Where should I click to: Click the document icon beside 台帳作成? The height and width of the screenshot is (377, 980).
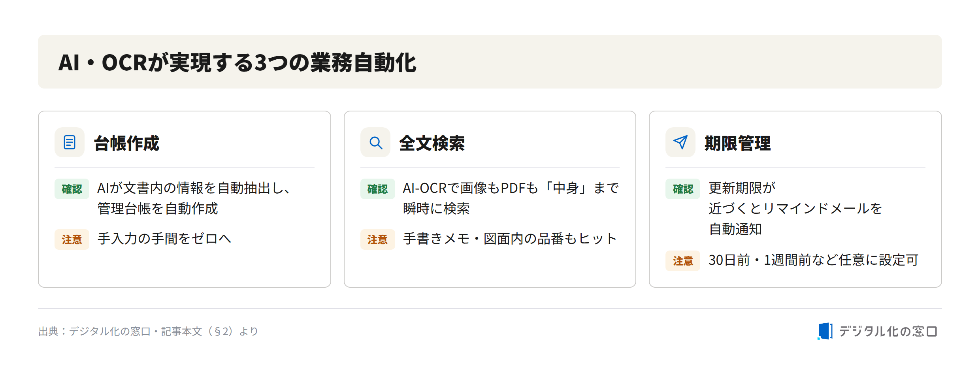click(x=70, y=142)
